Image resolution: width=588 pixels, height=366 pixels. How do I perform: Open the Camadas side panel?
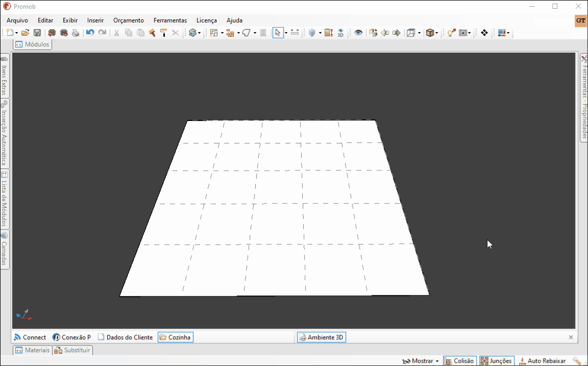[x=5, y=249]
